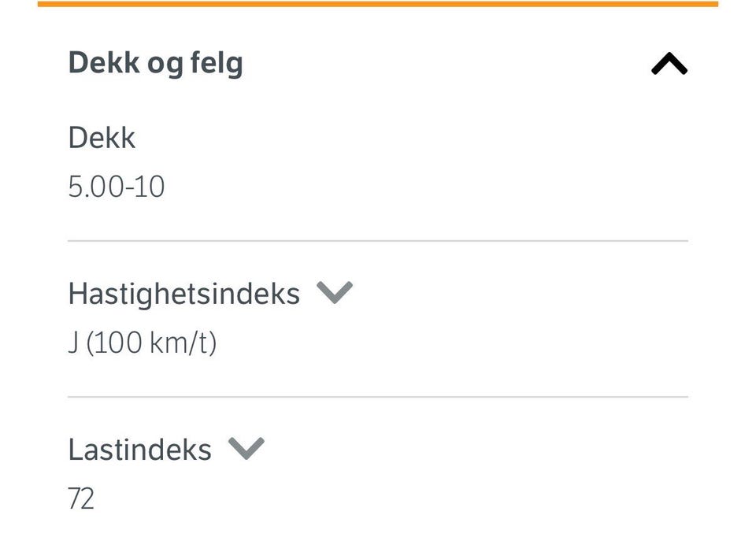The image size is (756, 552).
Task: Click the divider line above Lastindeks
Action: 378,396
